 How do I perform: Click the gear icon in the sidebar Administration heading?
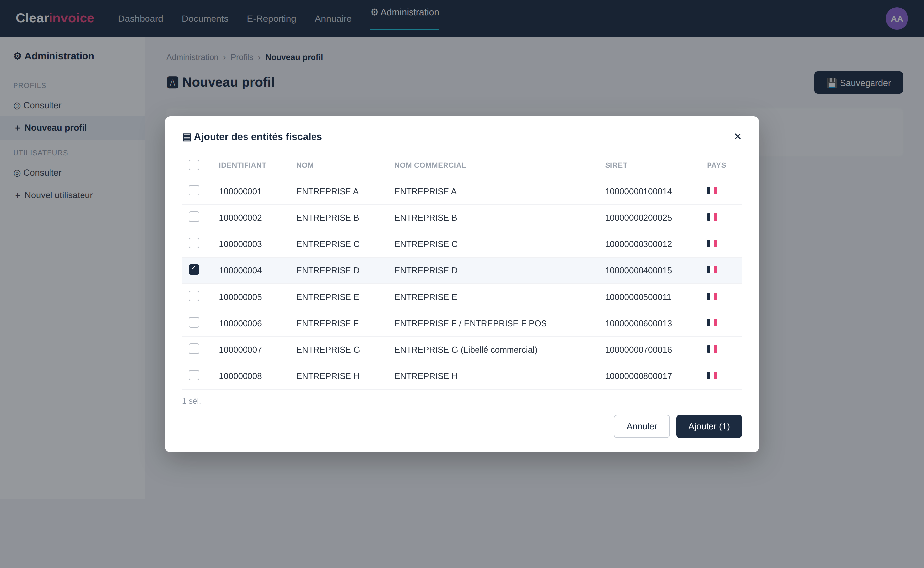tap(17, 56)
